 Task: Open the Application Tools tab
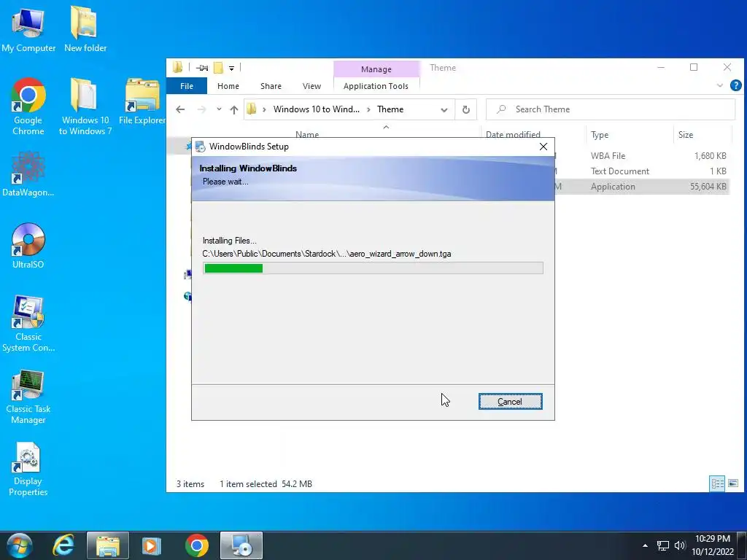pyautogui.click(x=376, y=86)
